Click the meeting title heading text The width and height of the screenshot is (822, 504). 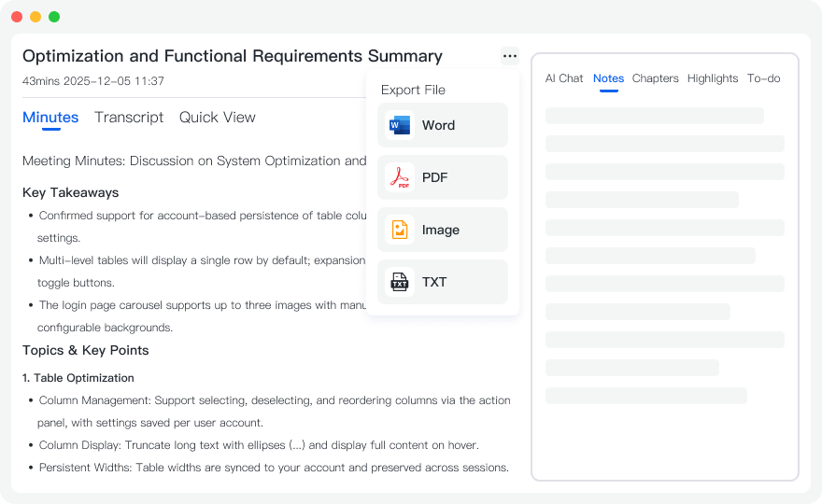coord(232,56)
